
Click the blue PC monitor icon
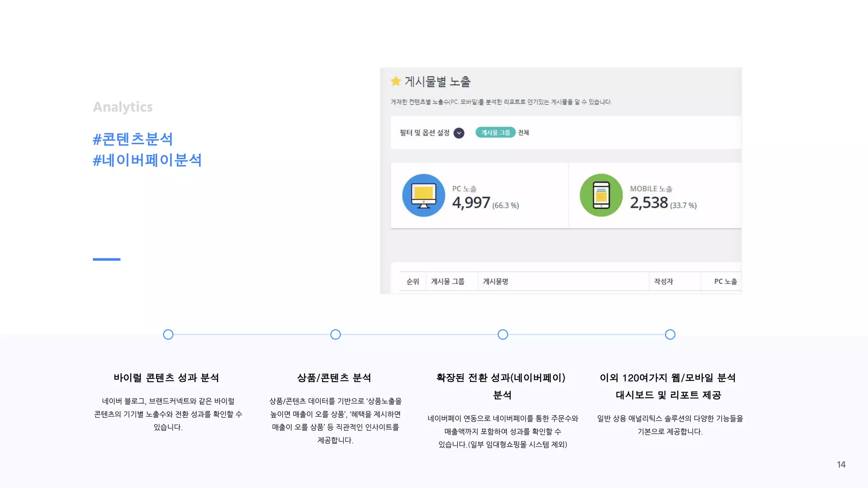coord(423,195)
